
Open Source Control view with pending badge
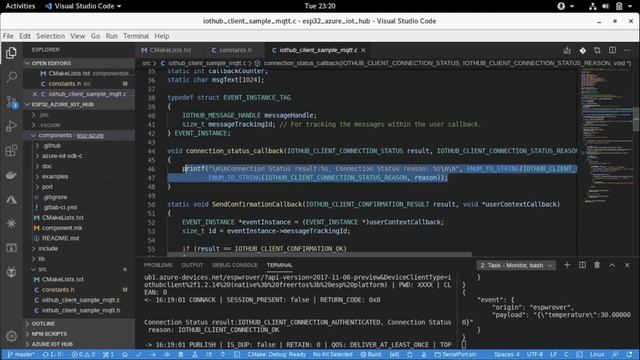11,102
